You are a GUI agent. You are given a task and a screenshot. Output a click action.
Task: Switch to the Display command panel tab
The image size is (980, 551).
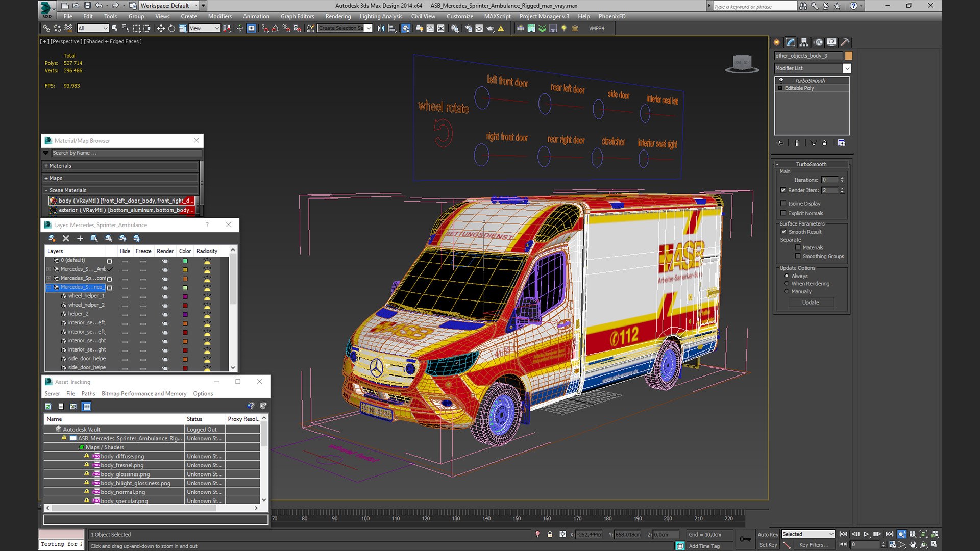831,42
